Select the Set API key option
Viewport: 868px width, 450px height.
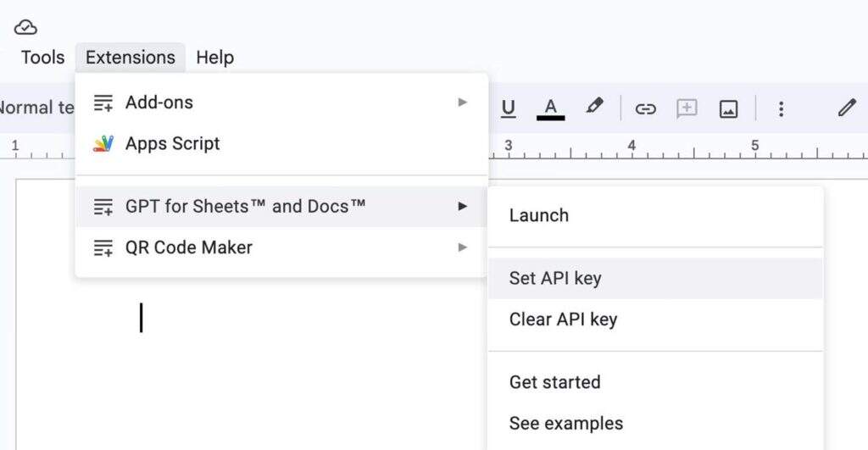click(555, 278)
